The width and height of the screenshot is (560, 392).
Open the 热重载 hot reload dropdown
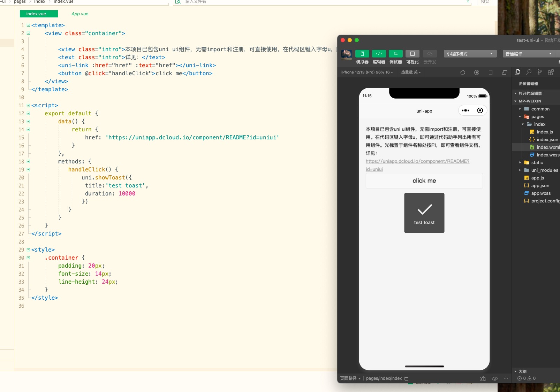pos(411,72)
